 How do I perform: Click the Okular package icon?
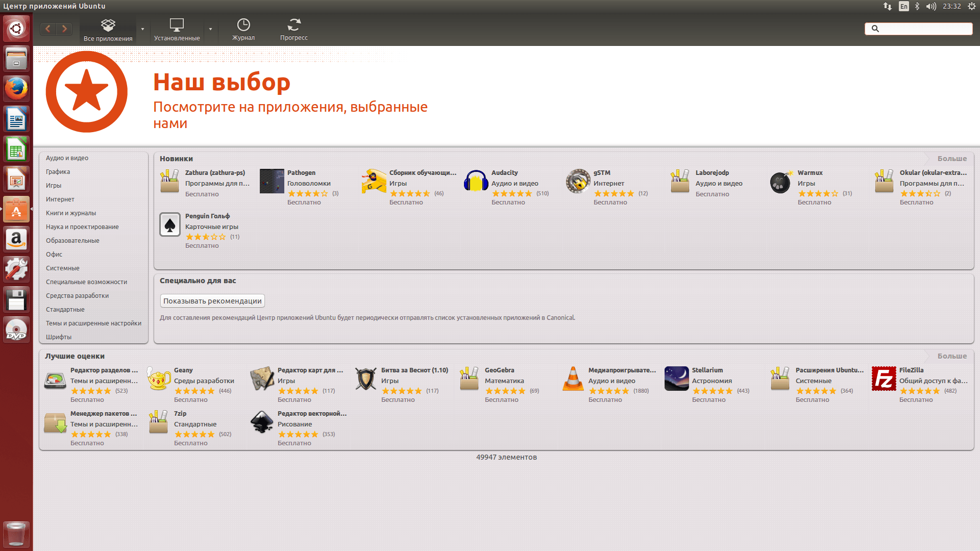point(884,181)
